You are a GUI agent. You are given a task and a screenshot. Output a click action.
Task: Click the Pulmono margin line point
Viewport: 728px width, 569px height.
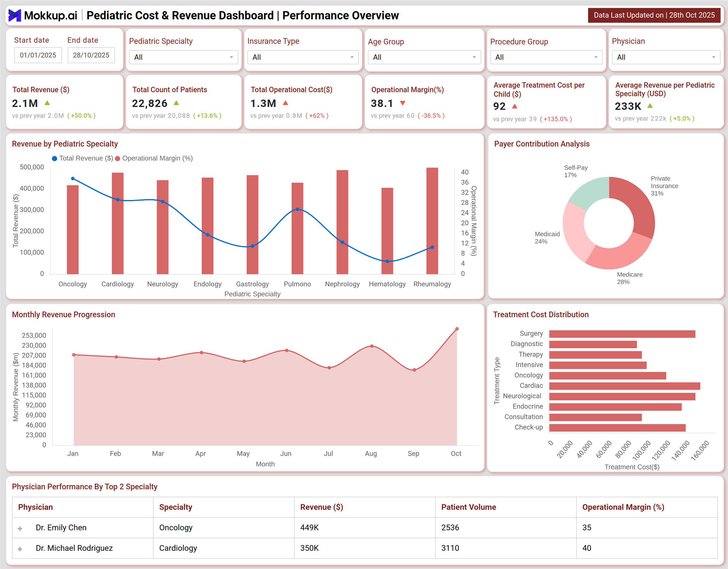(297, 209)
